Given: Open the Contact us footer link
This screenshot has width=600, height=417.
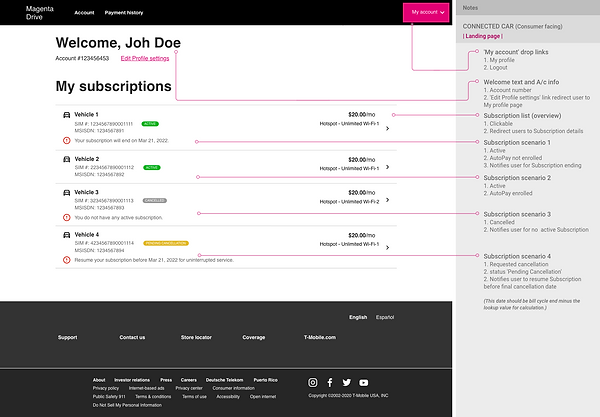Looking at the screenshot, I should coord(132,337).
